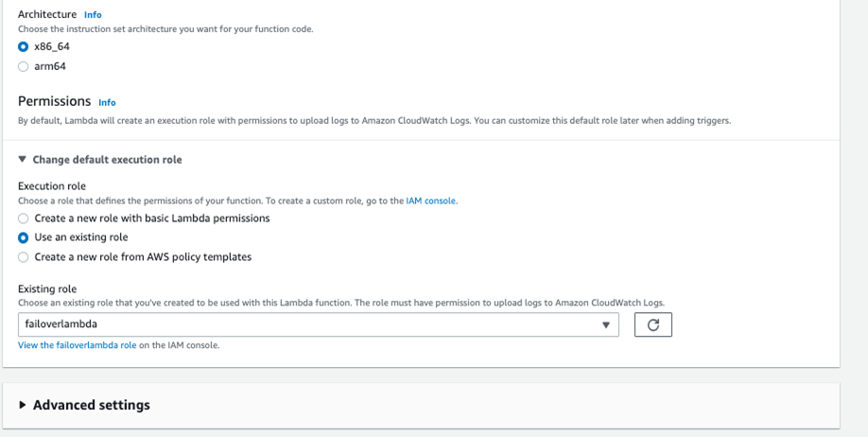
Task: Click the Existing role field label
Action: pos(47,288)
